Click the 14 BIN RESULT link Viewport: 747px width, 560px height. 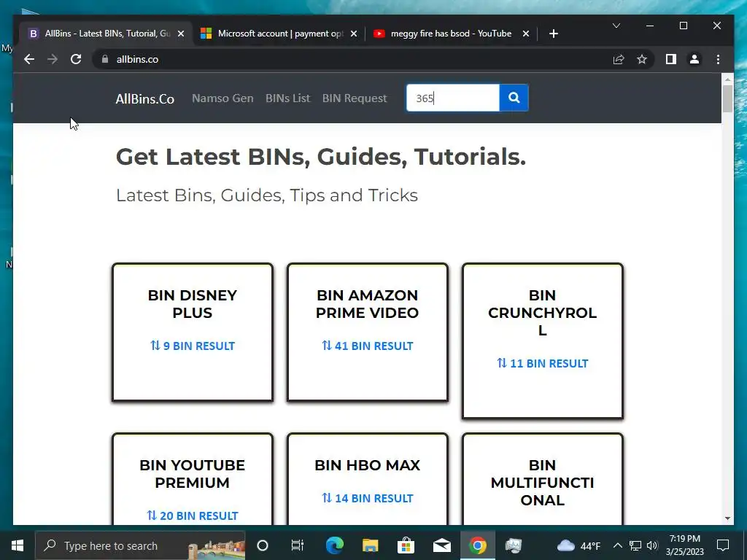(x=368, y=498)
